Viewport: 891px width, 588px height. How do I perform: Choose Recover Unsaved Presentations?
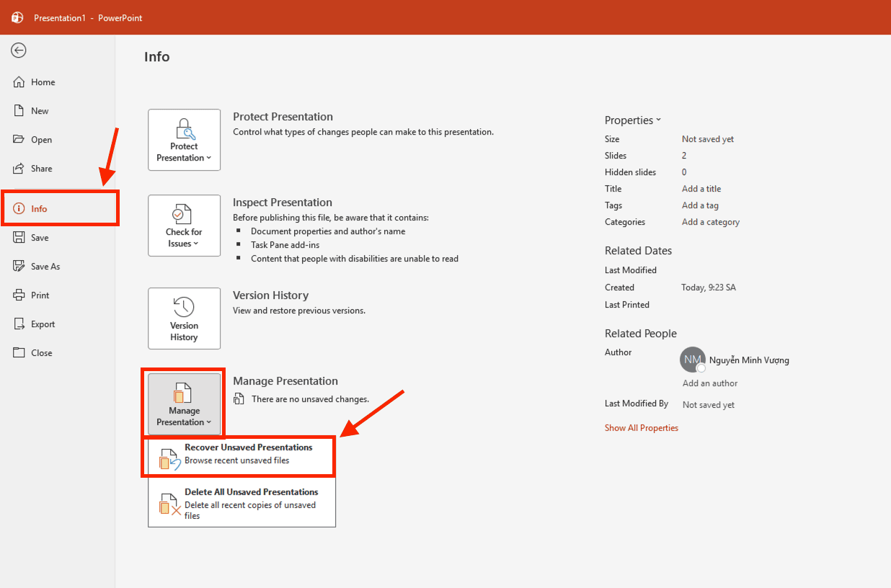241,455
